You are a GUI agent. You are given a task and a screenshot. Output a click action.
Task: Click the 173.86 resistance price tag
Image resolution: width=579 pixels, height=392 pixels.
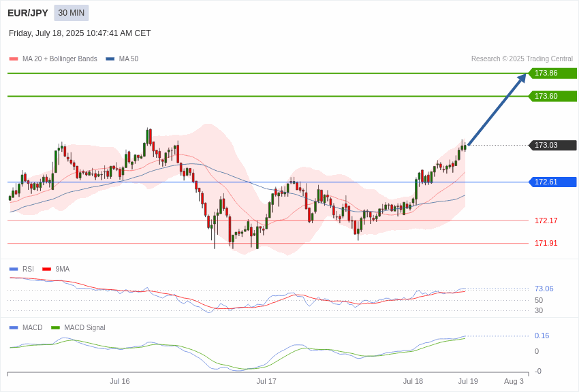553,73
